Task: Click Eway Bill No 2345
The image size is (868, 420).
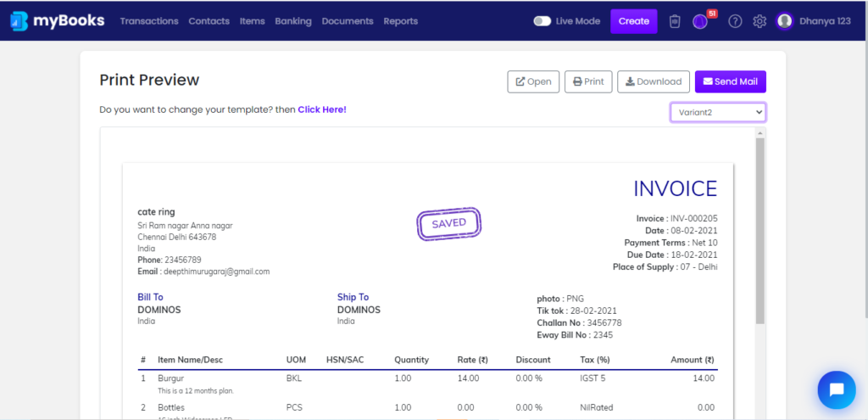Action: coord(603,335)
